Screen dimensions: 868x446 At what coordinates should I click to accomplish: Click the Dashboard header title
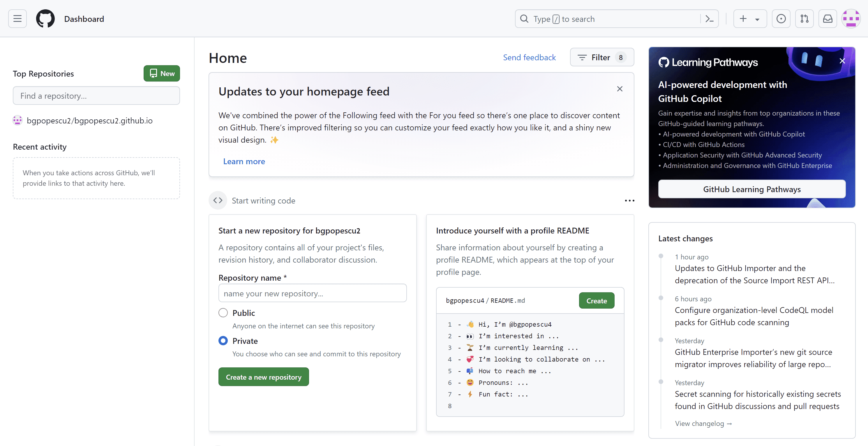tap(84, 19)
